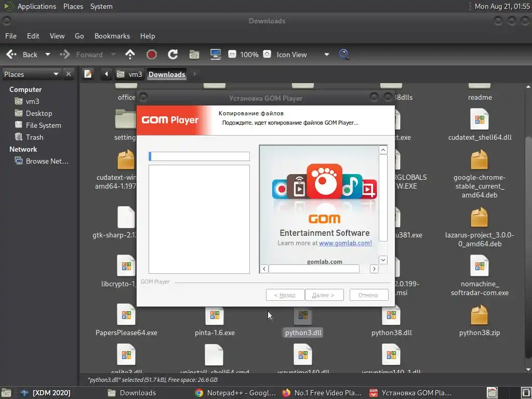Open the Back history dropdown arrow

[x=48, y=55]
